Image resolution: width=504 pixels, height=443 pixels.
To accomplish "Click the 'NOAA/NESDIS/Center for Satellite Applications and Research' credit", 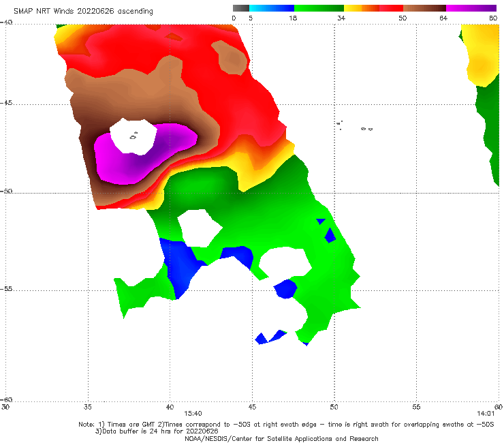I will coord(281,439).
